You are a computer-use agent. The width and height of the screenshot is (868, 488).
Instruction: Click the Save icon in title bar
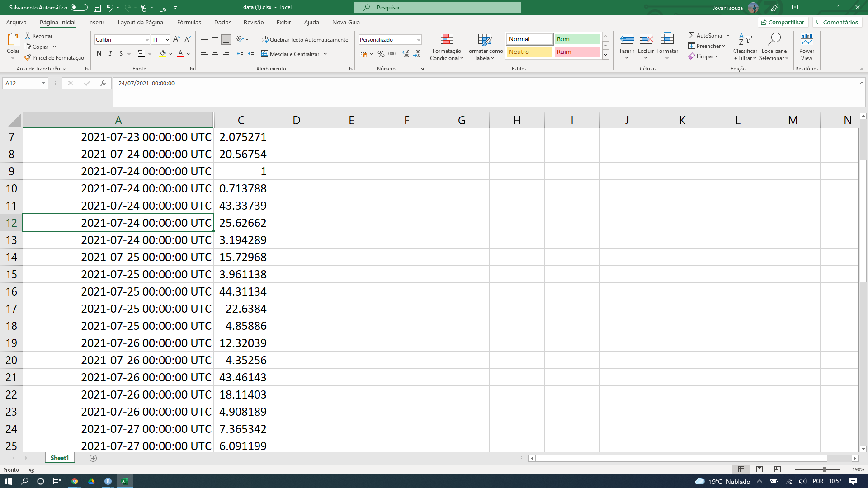click(x=97, y=7)
